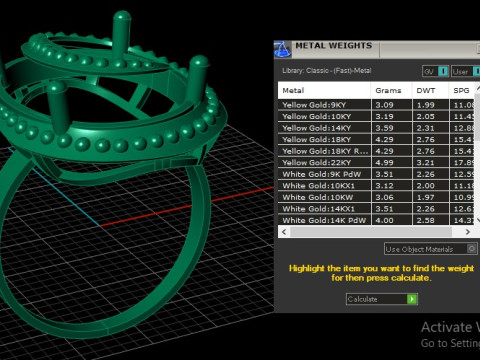Sort by the SPG column header
Screen dimensions: 480x360
pos(462,90)
